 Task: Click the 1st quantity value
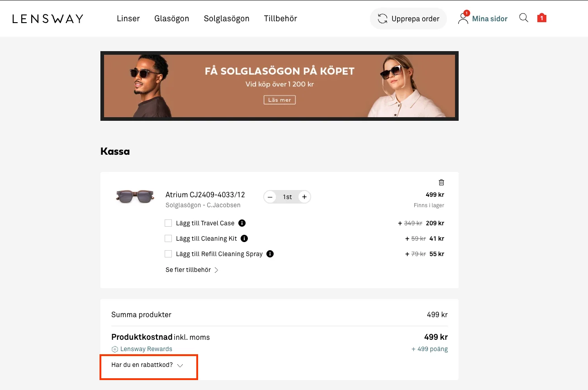(287, 197)
